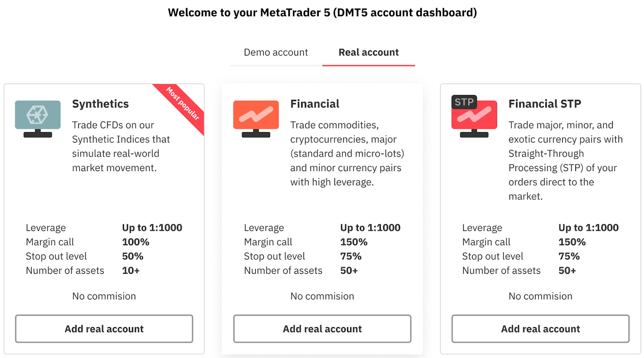Click the Financial STP stop out 75% value
The height and width of the screenshot is (358, 644).
(x=569, y=257)
